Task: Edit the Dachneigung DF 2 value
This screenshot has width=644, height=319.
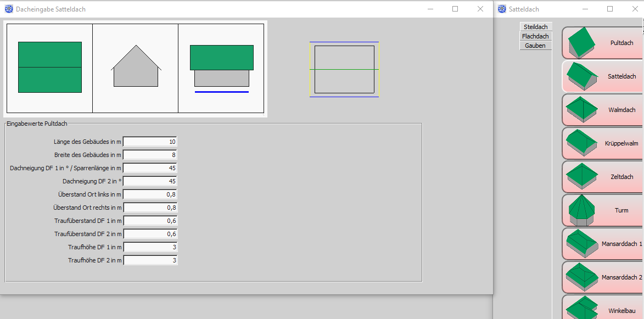Action: click(150, 181)
